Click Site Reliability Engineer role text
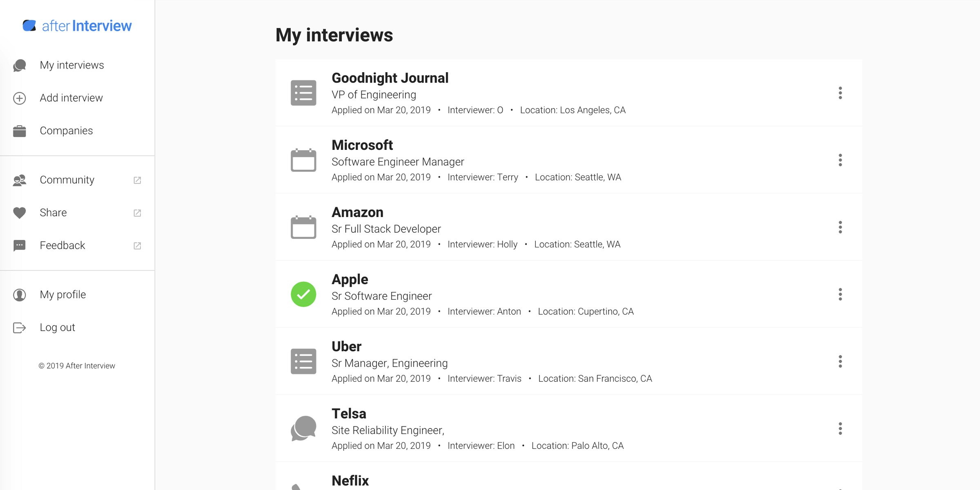 click(x=388, y=430)
